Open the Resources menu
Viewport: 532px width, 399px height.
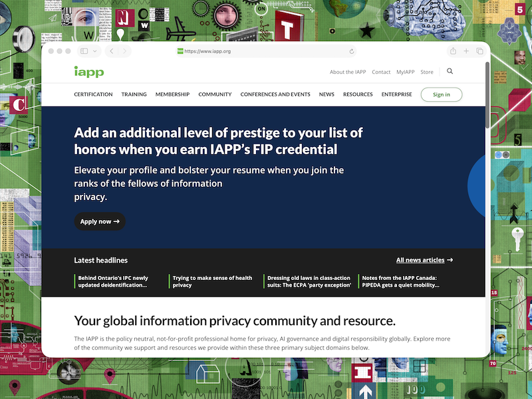tap(358, 94)
